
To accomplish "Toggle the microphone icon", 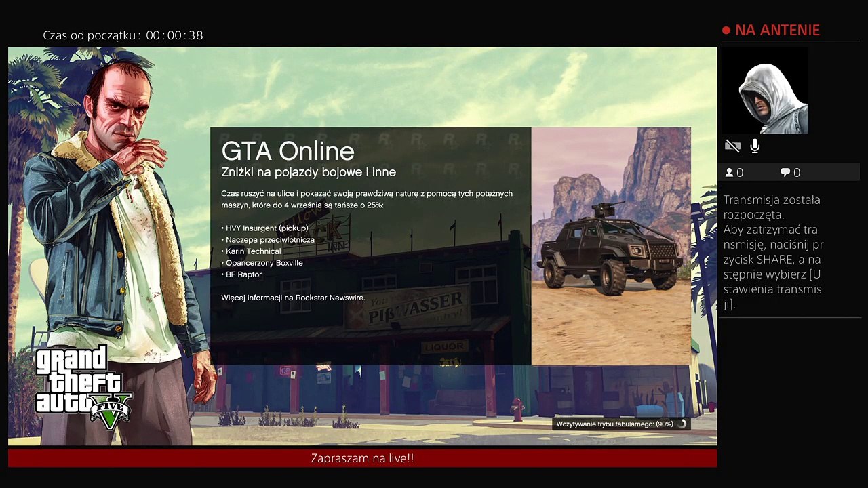I will click(x=755, y=146).
